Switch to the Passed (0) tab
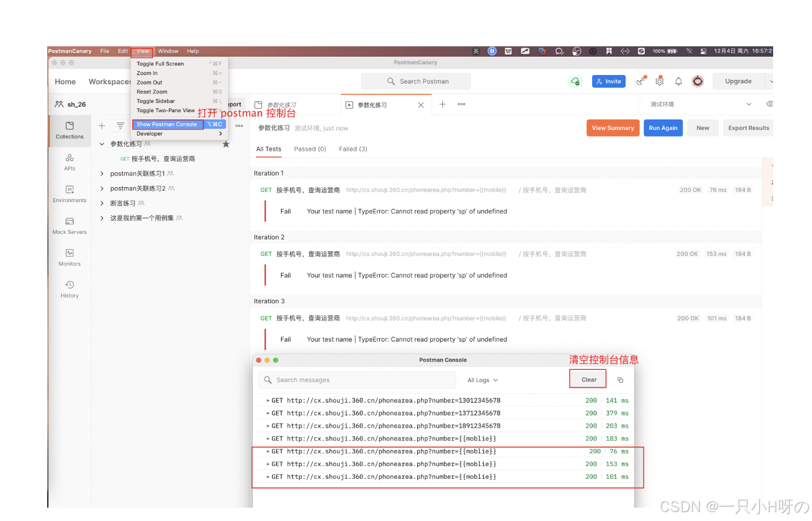The width and height of the screenshot is (812, 521). click(x=310, y=149)
